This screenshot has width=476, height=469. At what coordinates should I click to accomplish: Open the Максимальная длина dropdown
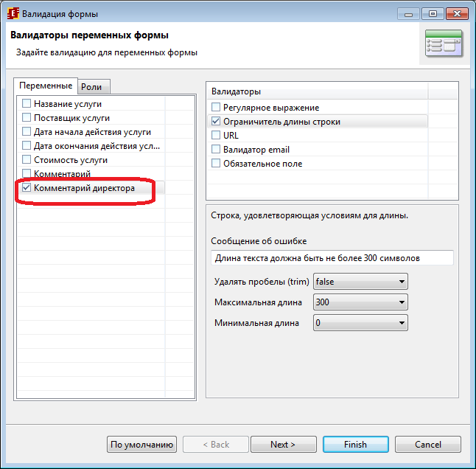coord(360,302)
